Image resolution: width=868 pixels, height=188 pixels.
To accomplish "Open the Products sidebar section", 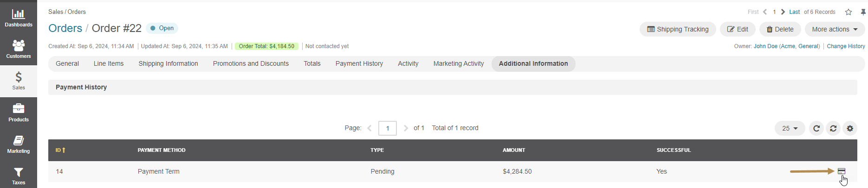I will (x=19, y=113).
